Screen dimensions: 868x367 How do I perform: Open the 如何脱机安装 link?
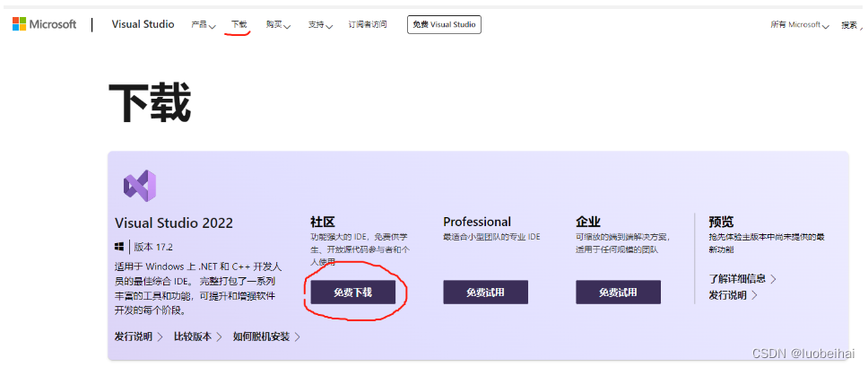pyautogui.click(x=267, y=336)
